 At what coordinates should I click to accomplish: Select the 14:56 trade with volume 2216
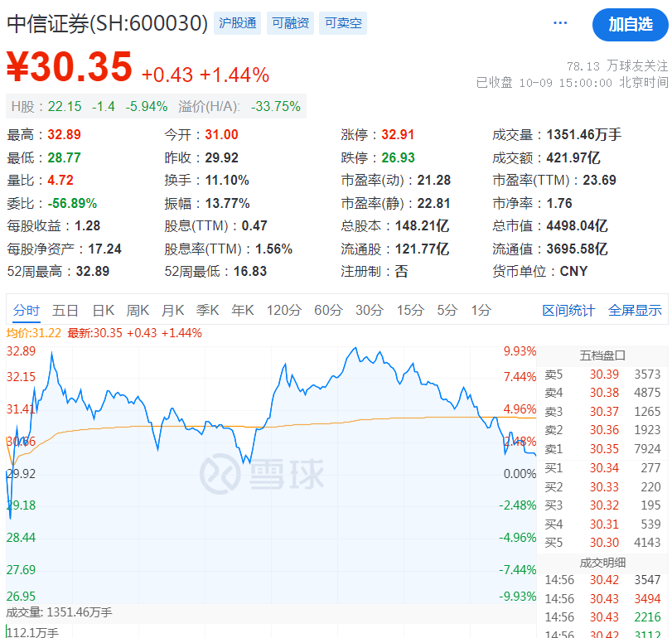coord(602,617)
